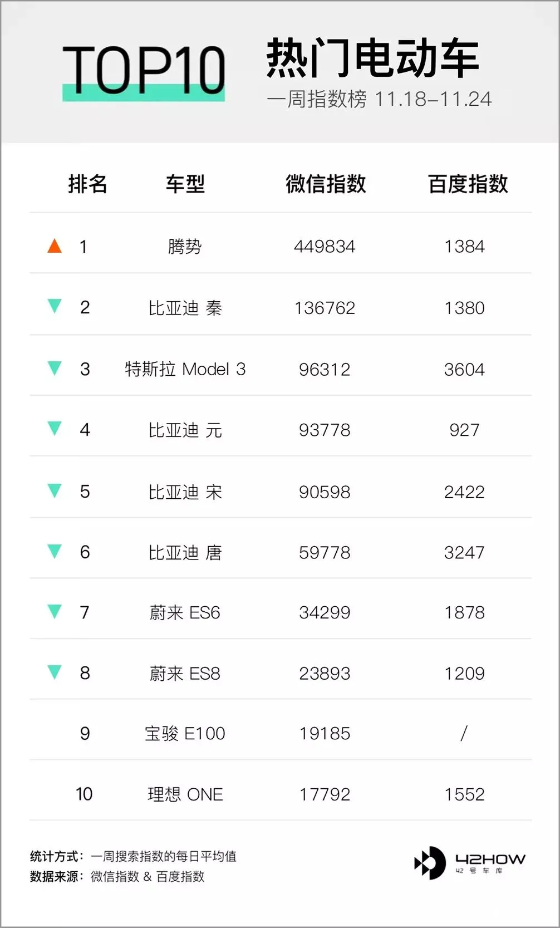Click the 数据来源 footnote line
560x928 pixels.
[117, 876]
